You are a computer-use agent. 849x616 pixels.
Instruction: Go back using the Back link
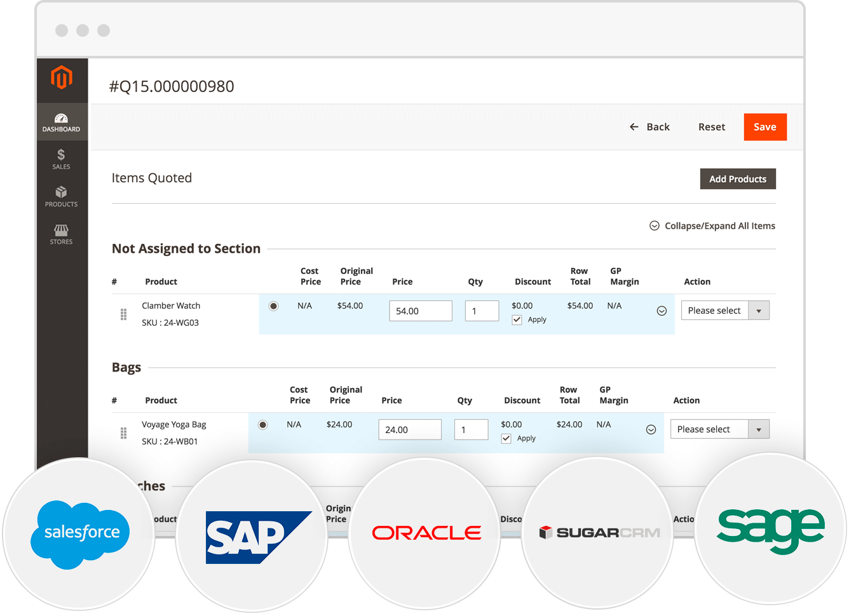click(x=649, y=127)
